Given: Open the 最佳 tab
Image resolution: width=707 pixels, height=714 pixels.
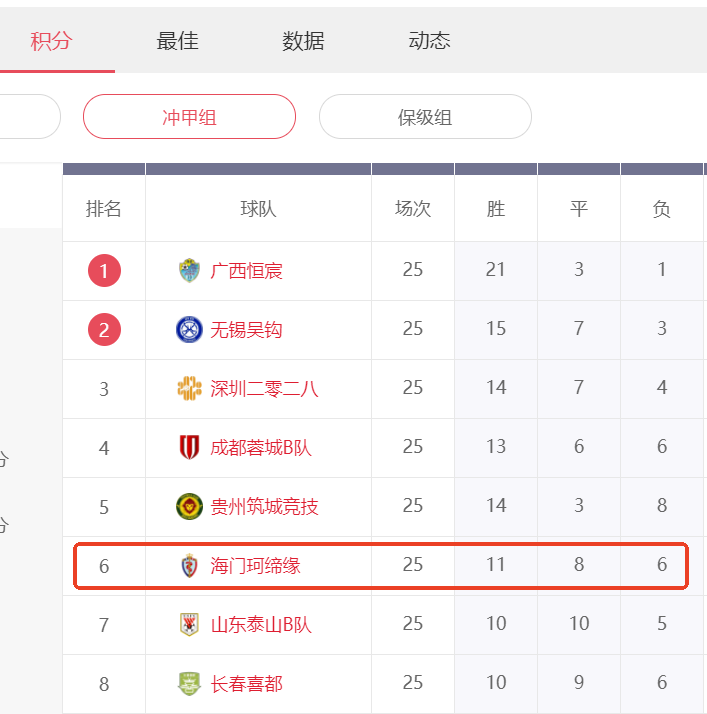Looking at the screenshot, I should [x=178, y=41].
